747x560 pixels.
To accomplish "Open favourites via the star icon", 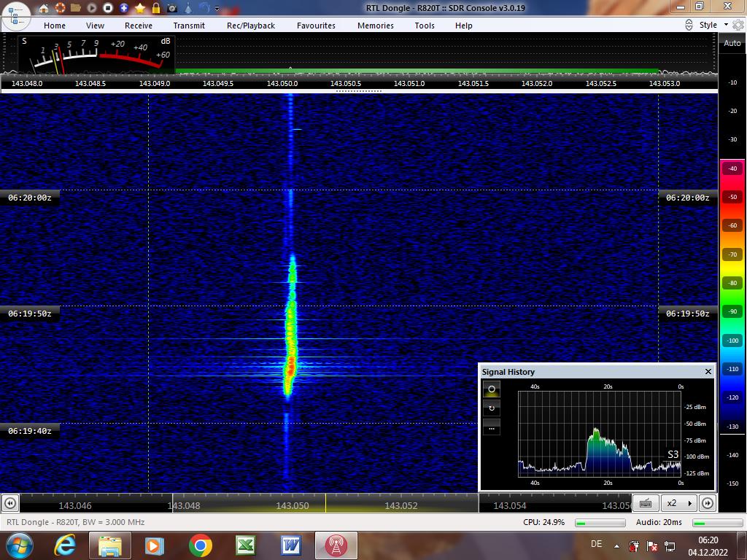I will click(139, 8).
